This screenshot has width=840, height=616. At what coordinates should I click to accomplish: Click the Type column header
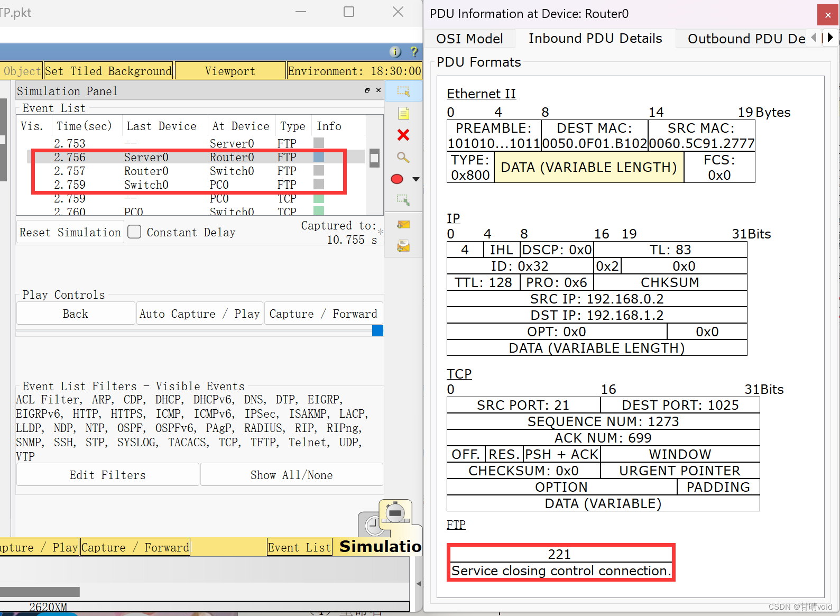(293, 126)
